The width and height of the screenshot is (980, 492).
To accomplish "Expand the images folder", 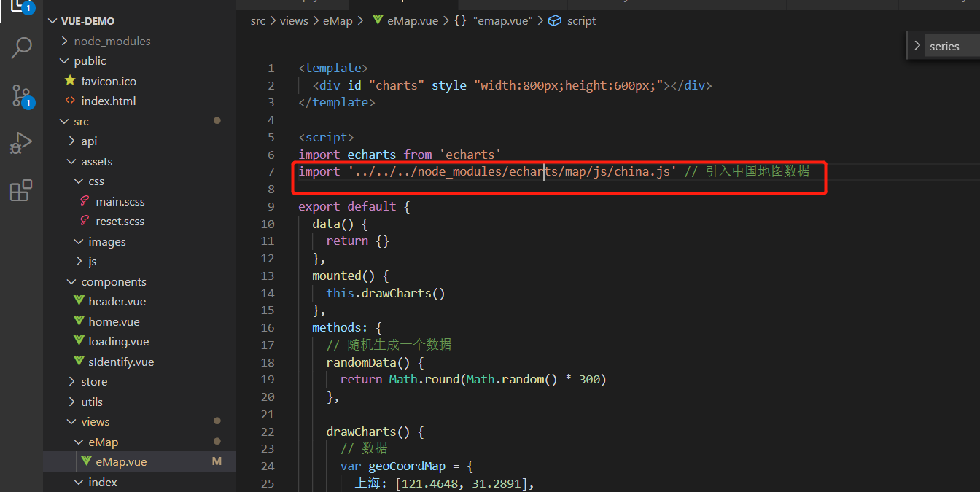I will click(x=79, y=241).
